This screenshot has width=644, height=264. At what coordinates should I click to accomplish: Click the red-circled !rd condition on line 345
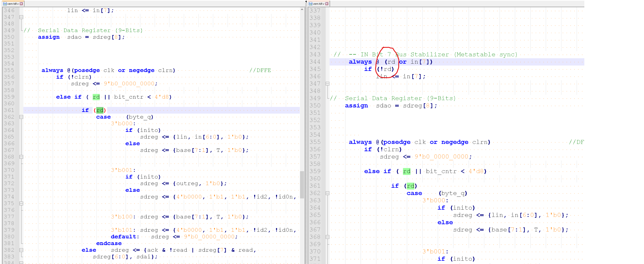[385, 69]
